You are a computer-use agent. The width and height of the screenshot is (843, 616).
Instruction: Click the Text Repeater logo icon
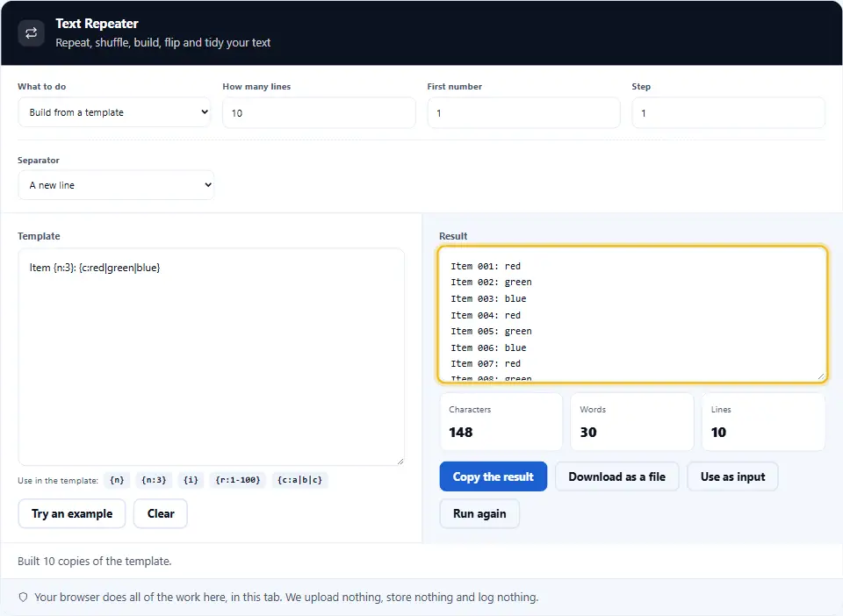32,32
